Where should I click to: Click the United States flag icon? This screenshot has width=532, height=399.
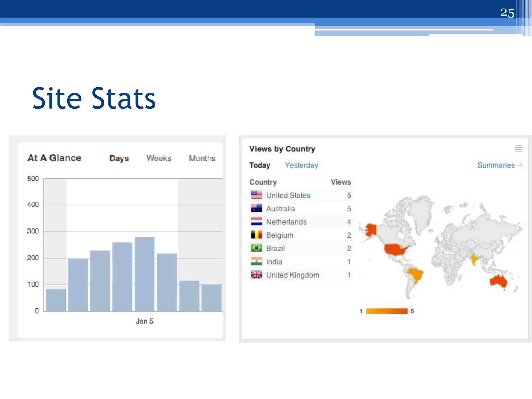(x=256, y=195)
